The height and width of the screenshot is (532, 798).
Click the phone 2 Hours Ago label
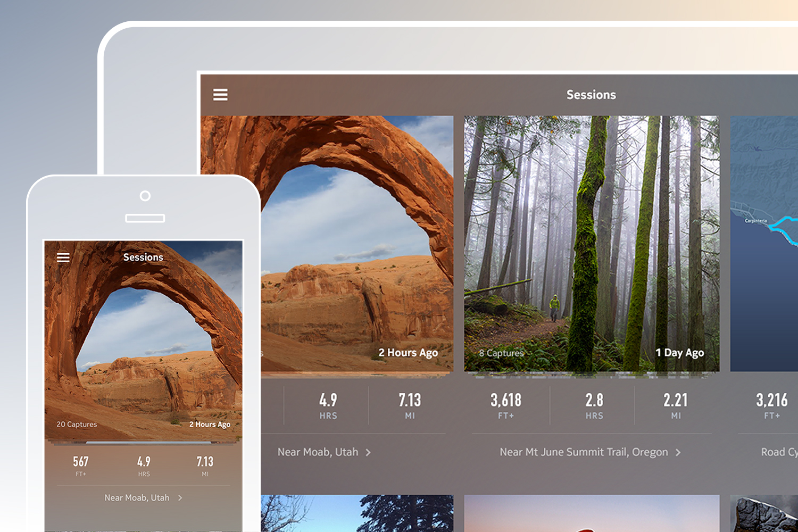[x=210, y=424]
